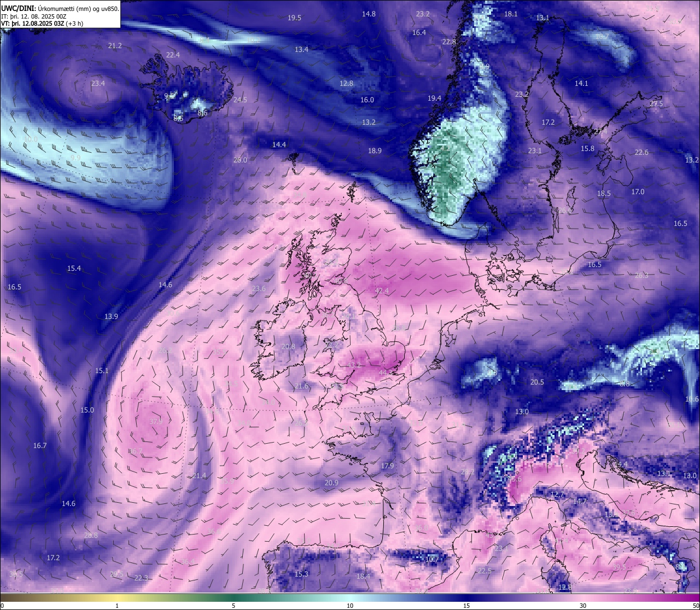
Task: Click the 21.2 value northwest of Iceland
Action: tap(115, 46)
